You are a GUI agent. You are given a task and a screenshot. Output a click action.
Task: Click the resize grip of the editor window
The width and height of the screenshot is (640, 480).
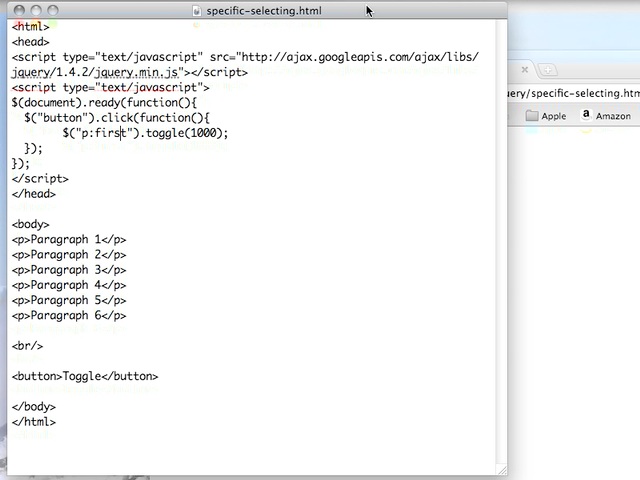point(502,470)
